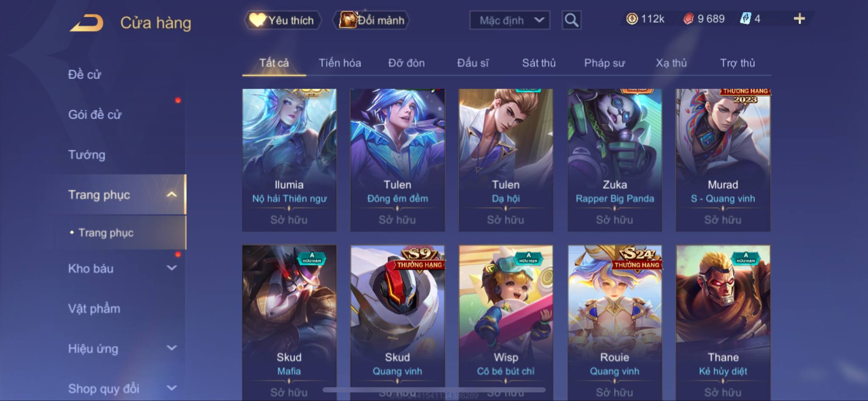868x401 pixels.
Task: Open Gói đề cử in sidebar
Action: [95, 114]
